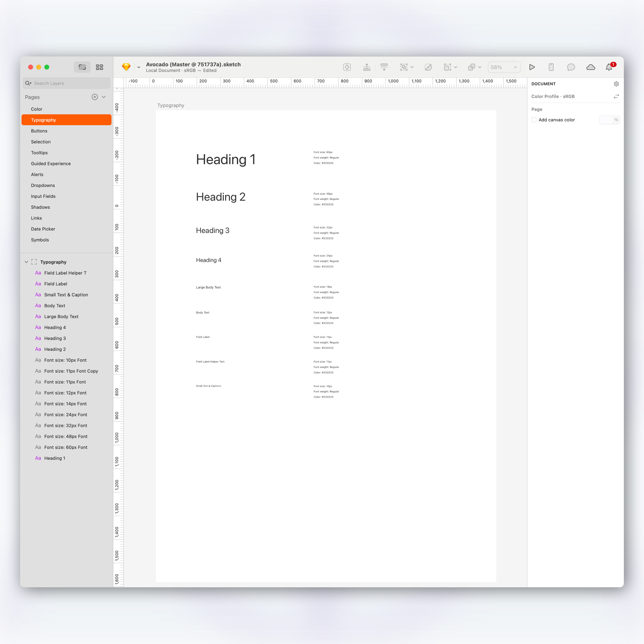Click the Preview play button
Screen dimensions: 644x644
click(532, 67)
